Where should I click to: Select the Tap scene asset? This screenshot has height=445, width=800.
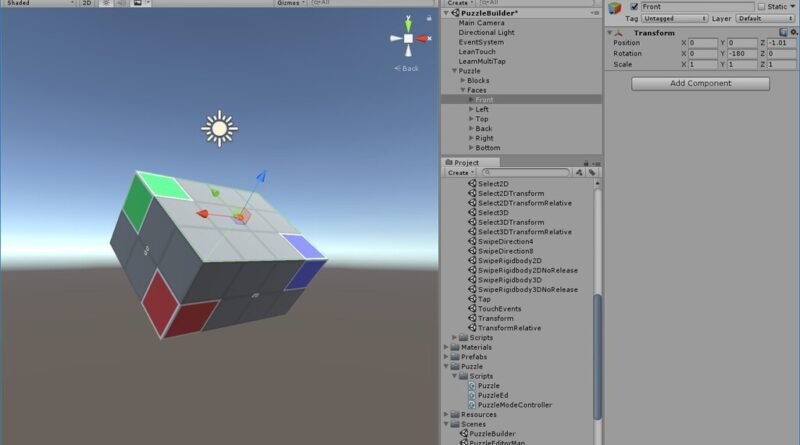(x=479, y=299)
